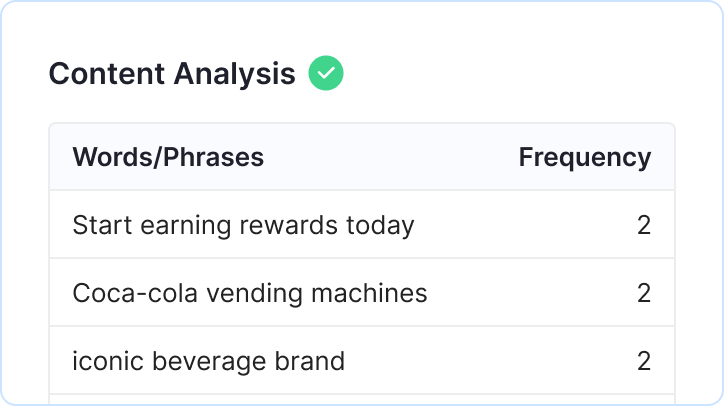Click frequency count for "iconic beverage brand"
The image size is (724, 406).
coord(643,361)
